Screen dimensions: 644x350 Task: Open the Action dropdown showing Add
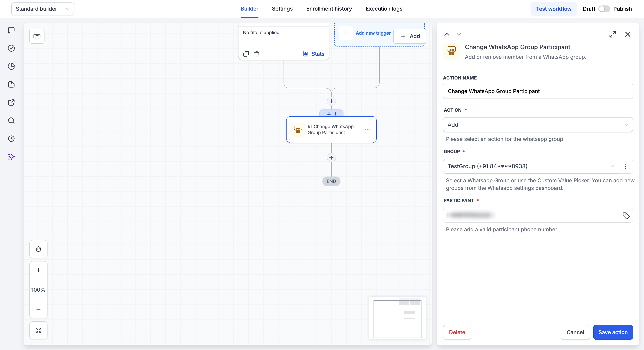click(x=538, y=125)
